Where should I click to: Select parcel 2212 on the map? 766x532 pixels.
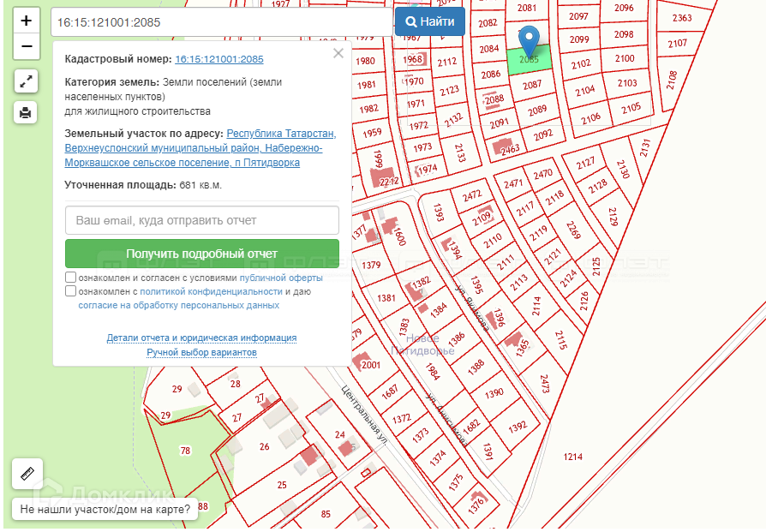pyautogui.click(x=389, y=182)
